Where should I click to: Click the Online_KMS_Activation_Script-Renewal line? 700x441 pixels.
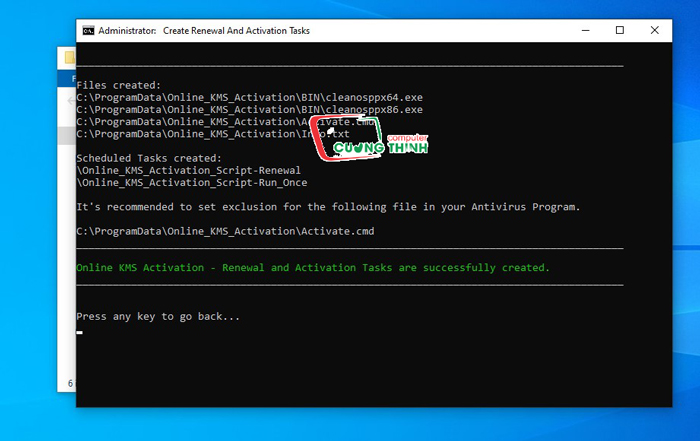click(188, 171)
